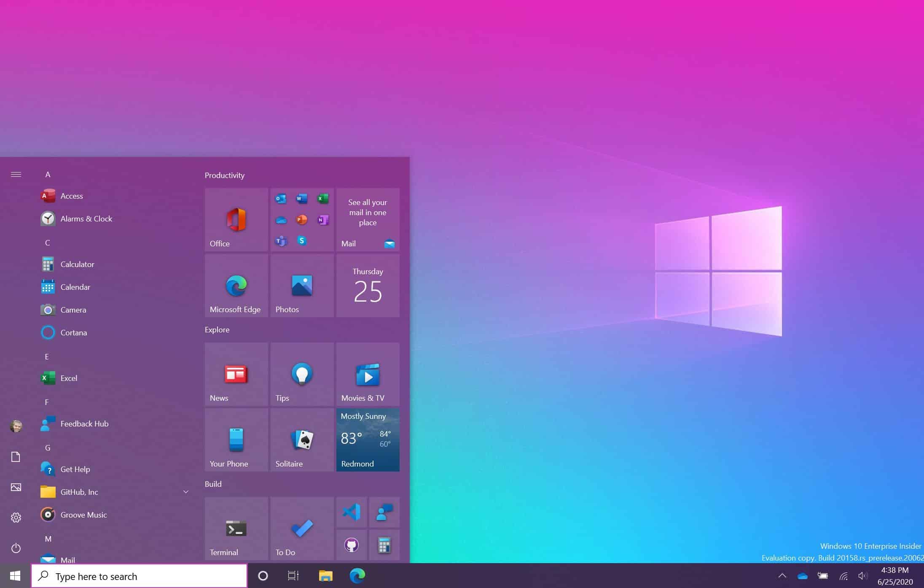Open OneNote in the Office folder tile
924x588 pixels.
[x=323, y=220]
